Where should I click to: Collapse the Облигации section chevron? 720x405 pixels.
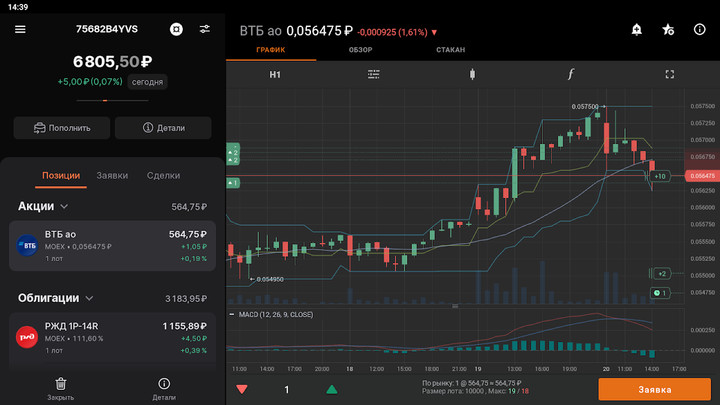point(90,298)
